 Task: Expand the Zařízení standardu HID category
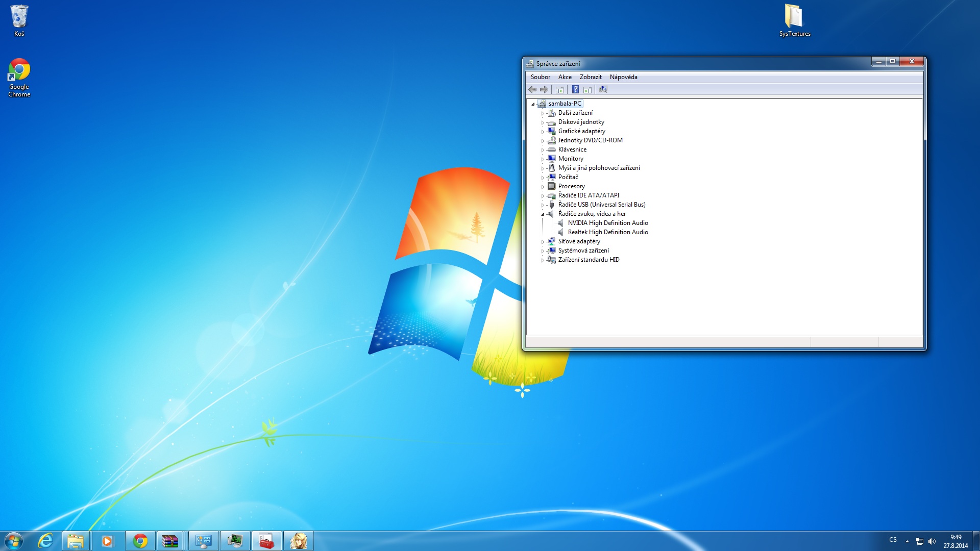coord(543,260)
